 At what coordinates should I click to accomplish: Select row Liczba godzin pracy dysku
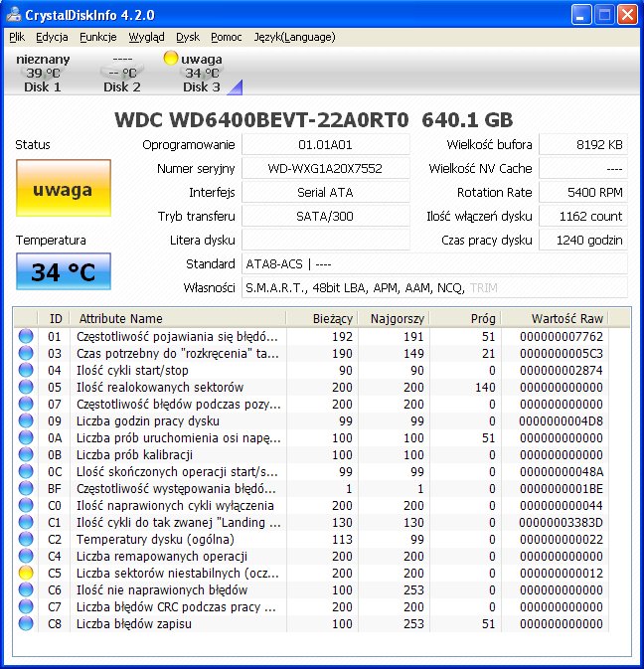coord(311,420)
